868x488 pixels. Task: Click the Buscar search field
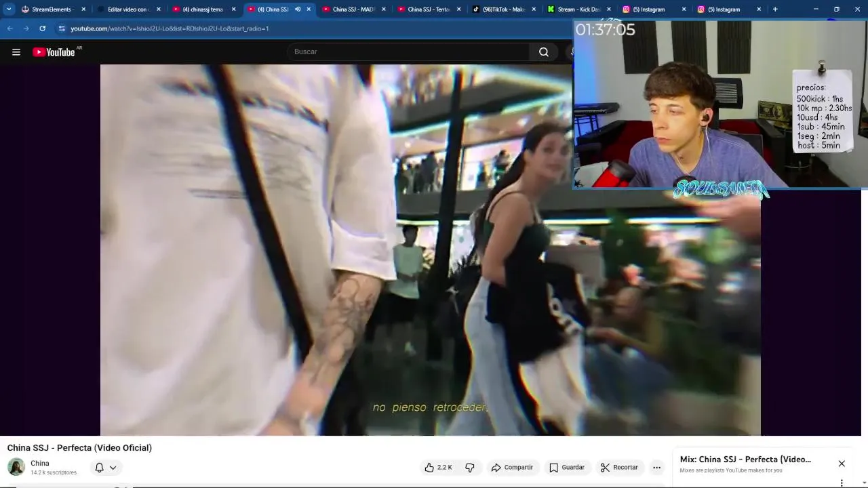click(x=408, y=52)
